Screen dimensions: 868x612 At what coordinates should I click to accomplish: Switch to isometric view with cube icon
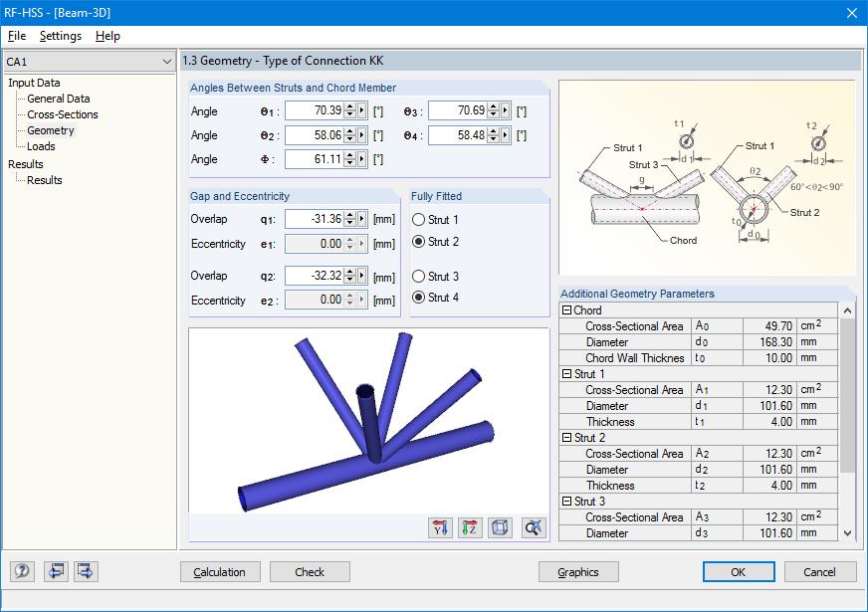(x=500, y=527)
